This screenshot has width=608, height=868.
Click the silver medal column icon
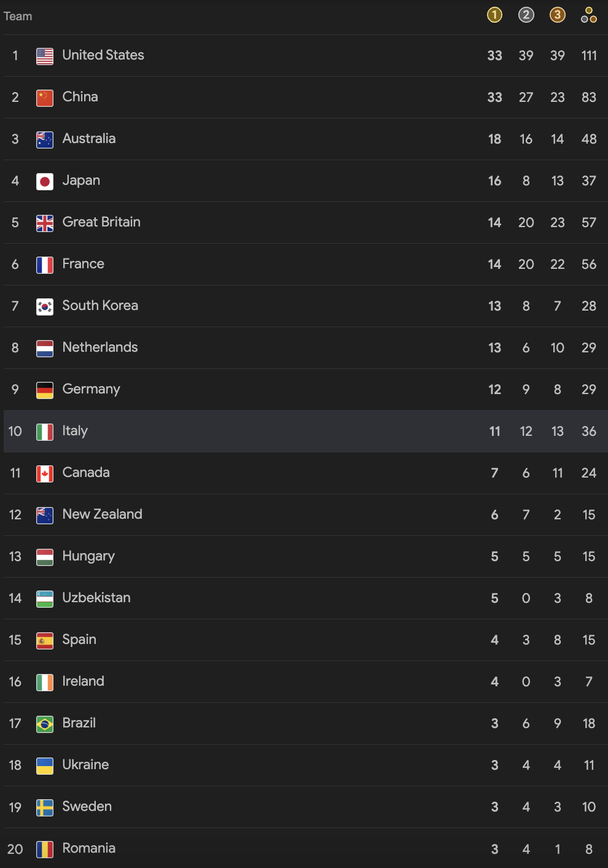click(x=526, y=15)
